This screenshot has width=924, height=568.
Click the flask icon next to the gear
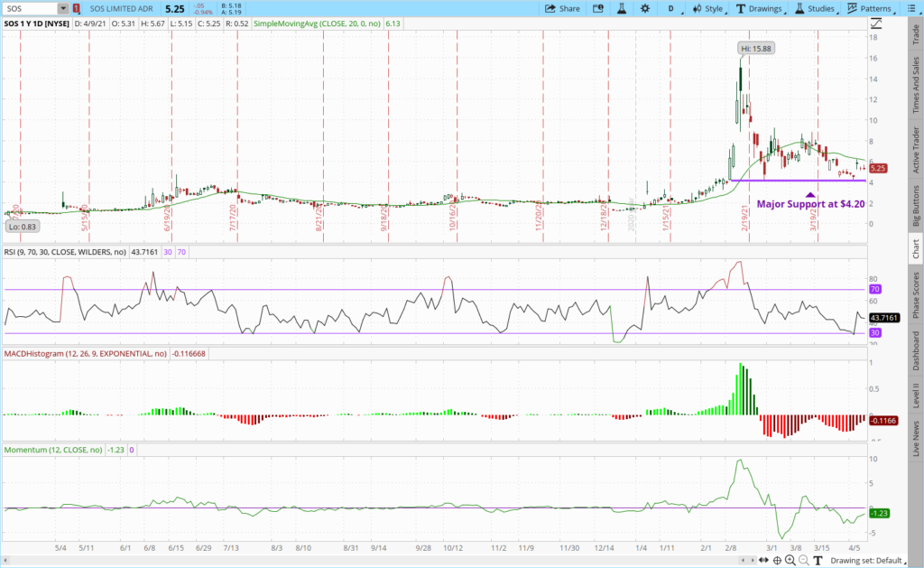(622, 9)
